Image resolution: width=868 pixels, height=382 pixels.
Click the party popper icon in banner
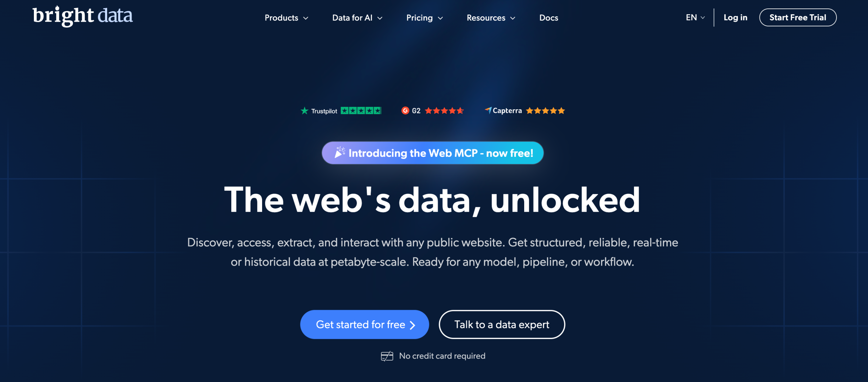[340, 152]
